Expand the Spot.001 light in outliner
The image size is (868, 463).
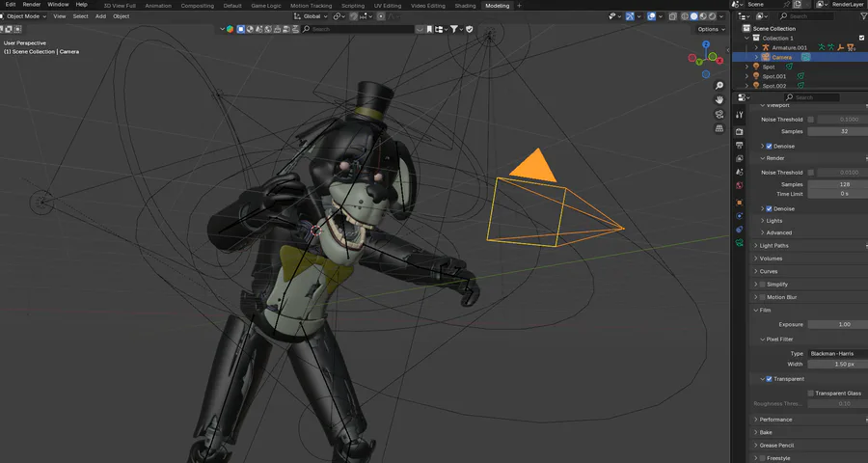pyautogui.click(x=746, y=76)
